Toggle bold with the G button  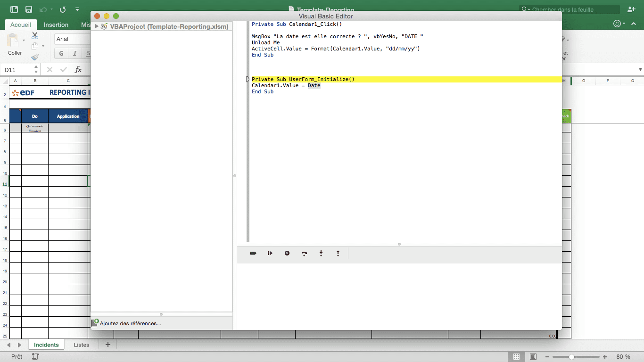coord(61,53)
